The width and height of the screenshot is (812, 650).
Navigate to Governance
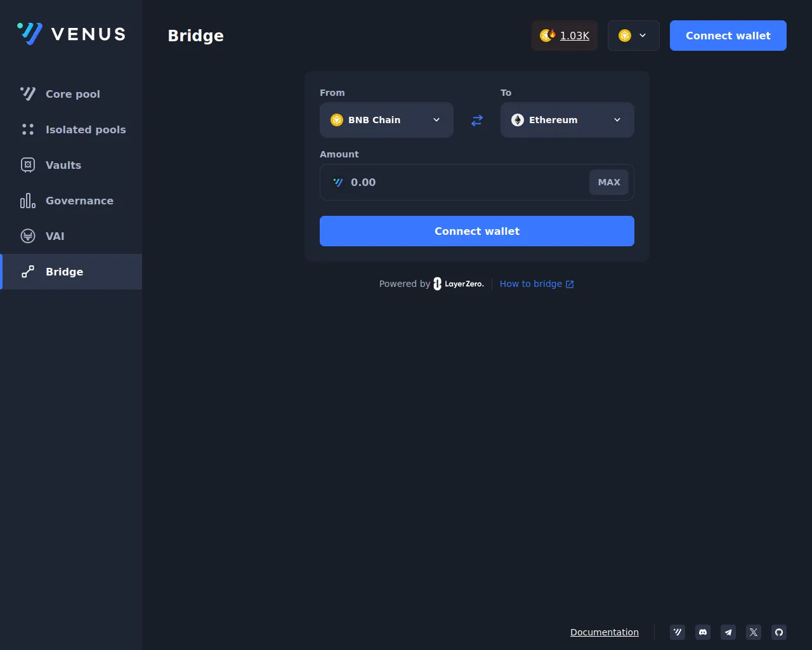point(71,201)
